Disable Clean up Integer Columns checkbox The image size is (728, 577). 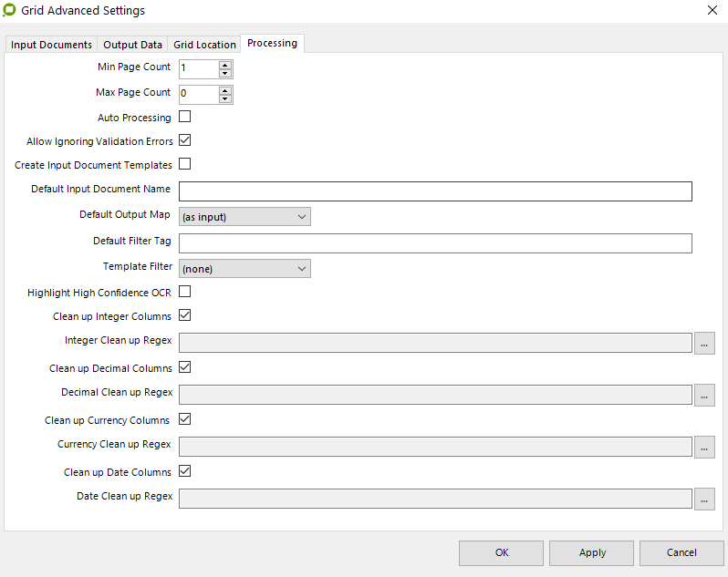[184, 315]
